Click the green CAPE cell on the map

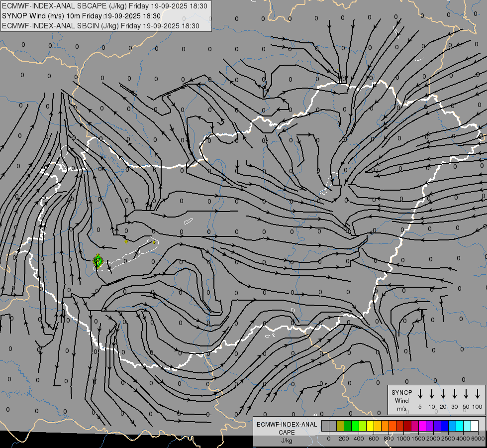pyautogui.click(x=98, y=261)
